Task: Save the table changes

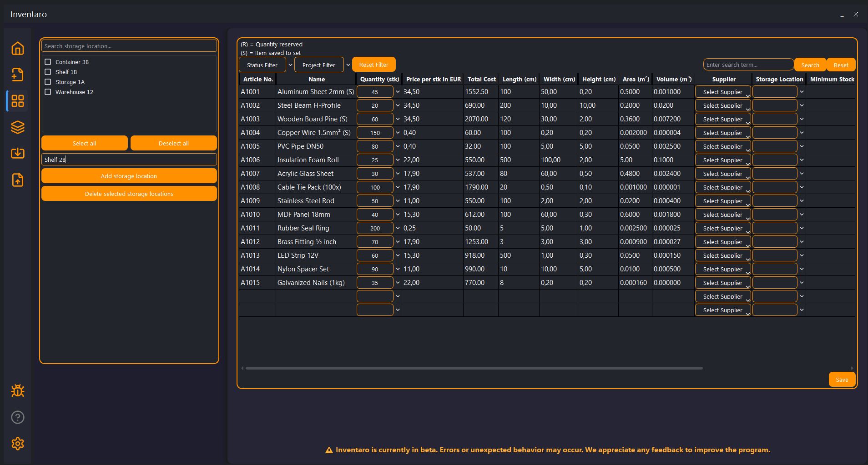Action: 842,380
